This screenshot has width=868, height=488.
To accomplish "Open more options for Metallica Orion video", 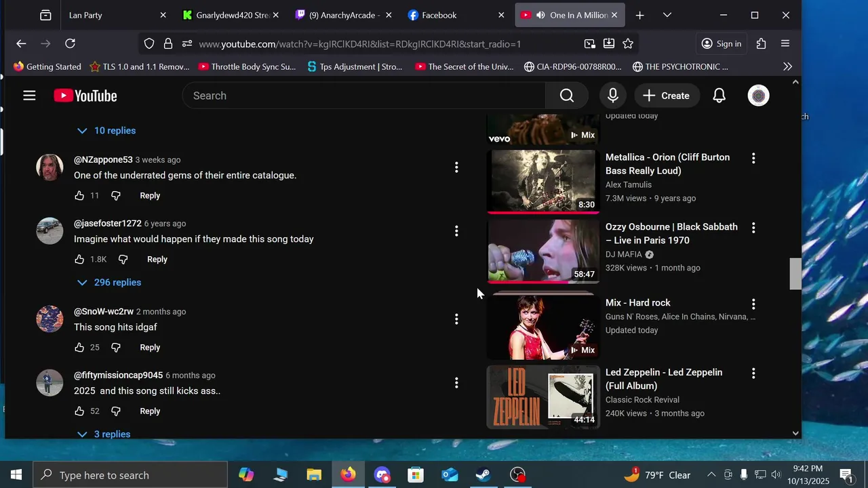I will click(x=753, y=158).
